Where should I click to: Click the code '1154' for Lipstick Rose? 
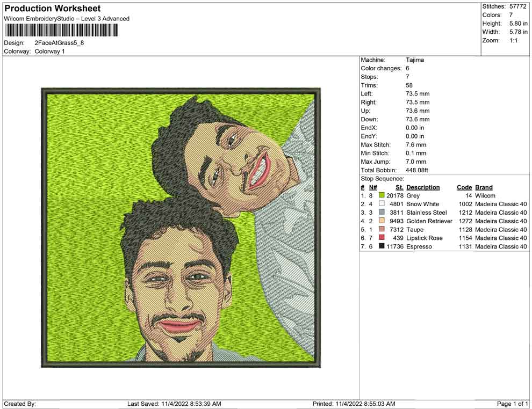(465, 238)
